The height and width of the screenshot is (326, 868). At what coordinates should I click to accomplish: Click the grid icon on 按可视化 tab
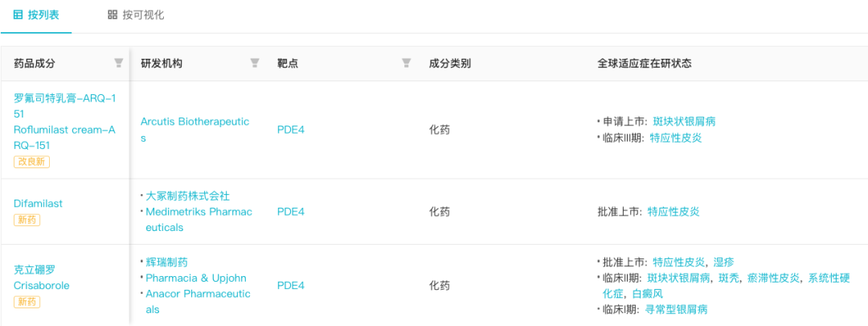pos(113,15)
